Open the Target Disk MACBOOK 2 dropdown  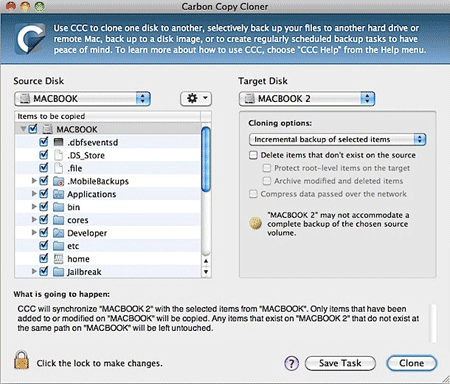[x=307, y=99]
